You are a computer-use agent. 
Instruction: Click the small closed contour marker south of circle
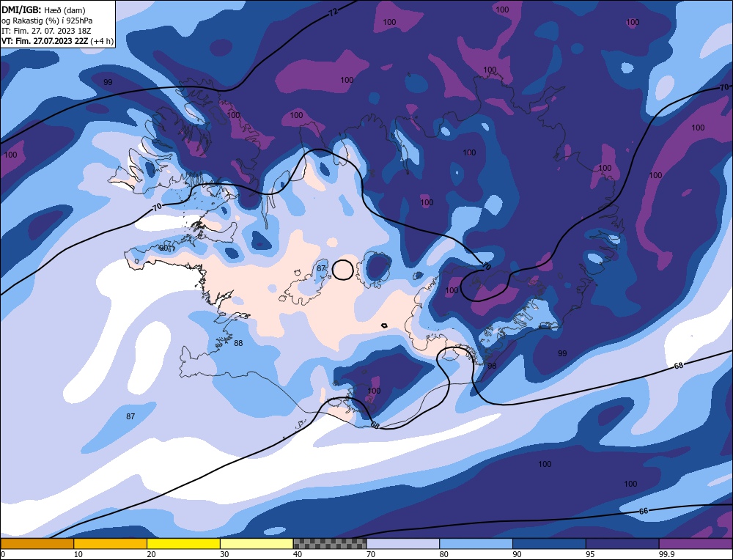point(384,325)
